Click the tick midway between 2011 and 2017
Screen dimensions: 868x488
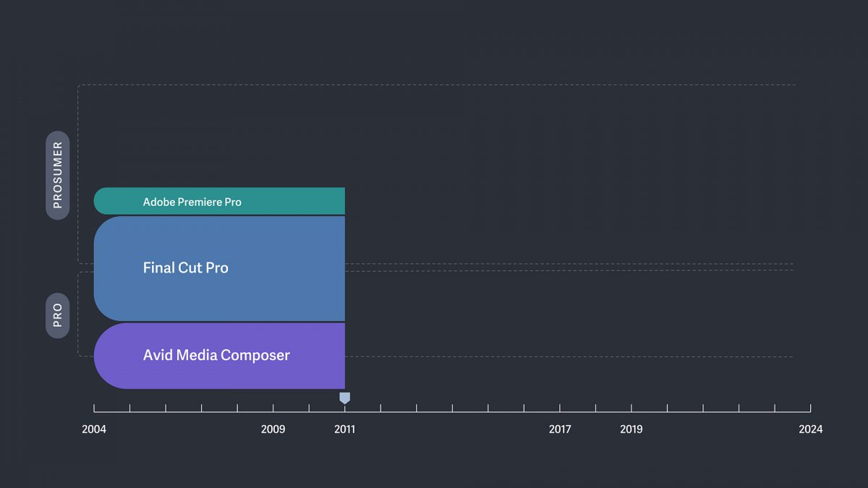[452, 408]
